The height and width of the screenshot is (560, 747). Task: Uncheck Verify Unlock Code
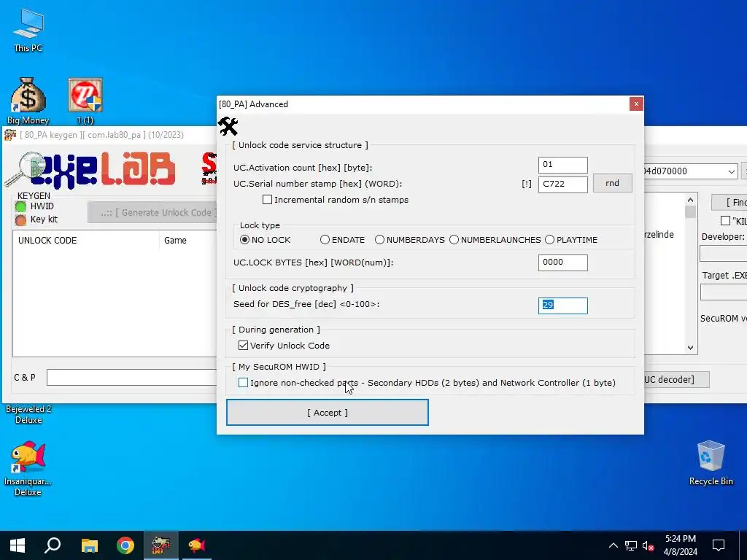pyautogui.click(x=243, y=345)
